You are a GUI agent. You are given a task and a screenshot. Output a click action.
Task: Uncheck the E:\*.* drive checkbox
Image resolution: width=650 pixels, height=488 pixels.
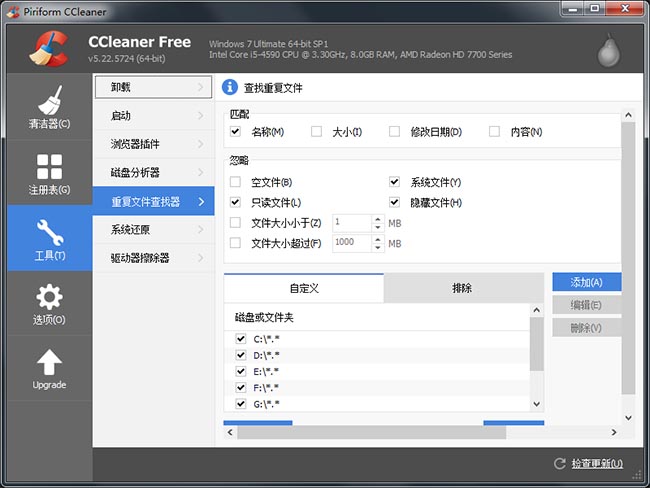pos(240,371)
